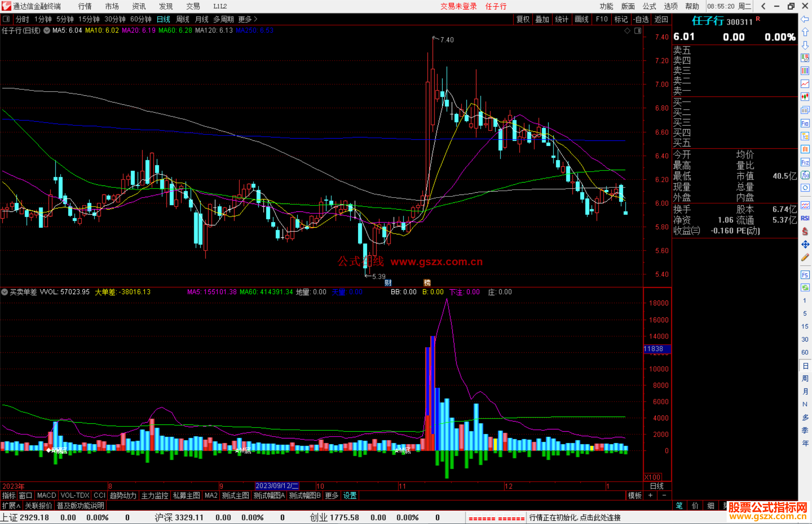This screenshot has height=524, width=812.
Task: Open the candlestick chart icon in sidebar
Action: pyautogui.click(x=805, y=97)
